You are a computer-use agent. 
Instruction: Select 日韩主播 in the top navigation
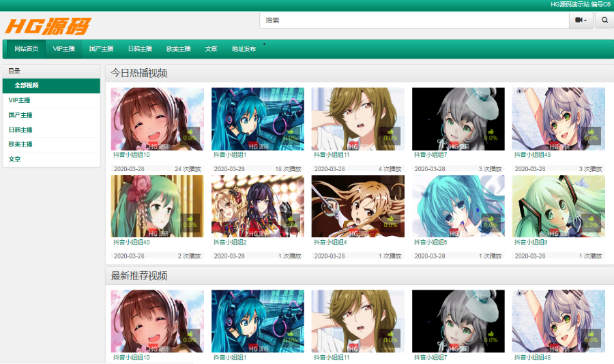pos(140,49)
